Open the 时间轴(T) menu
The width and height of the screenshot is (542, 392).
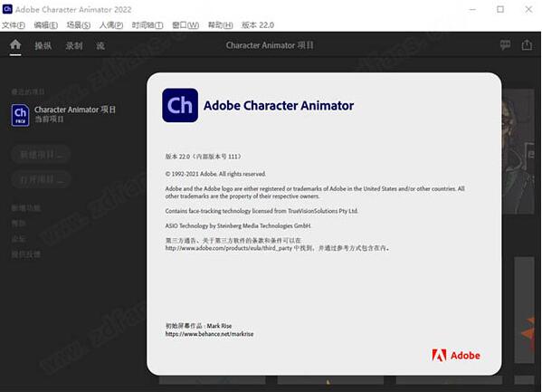tap(147, 25)
